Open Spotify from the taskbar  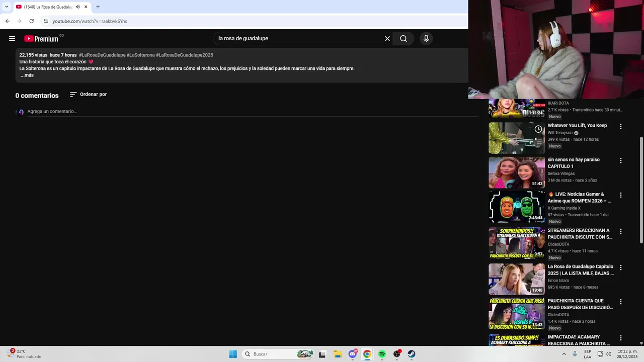click(382, 354)
